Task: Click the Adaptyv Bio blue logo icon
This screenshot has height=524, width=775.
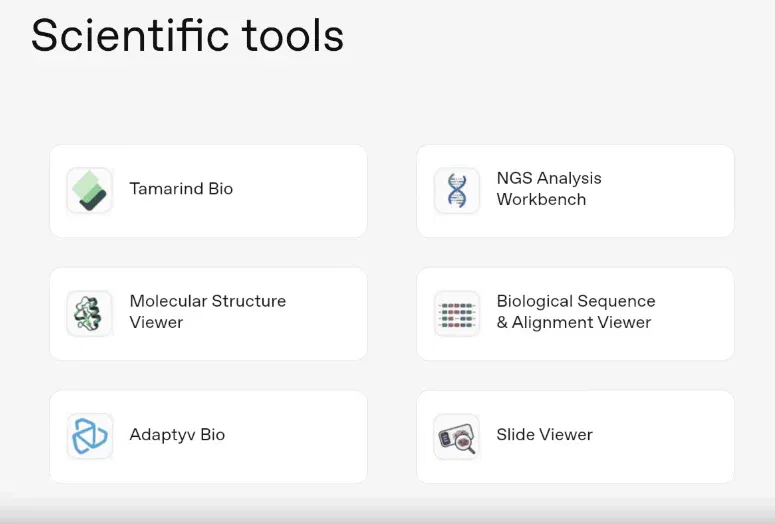Action: click(x=89, y=436)
